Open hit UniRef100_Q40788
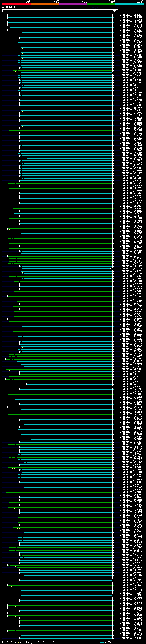Viewport: 146px width, 644px height. (131, 291)
